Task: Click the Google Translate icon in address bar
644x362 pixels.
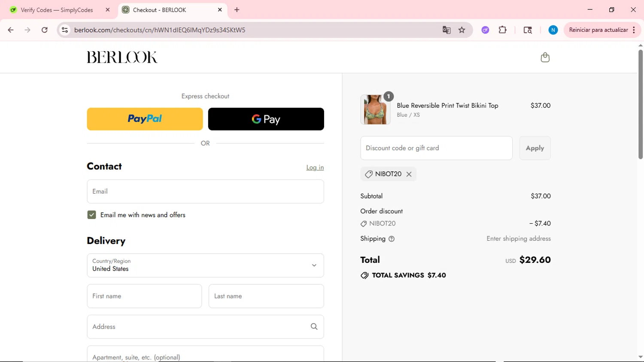Action: 447,30
